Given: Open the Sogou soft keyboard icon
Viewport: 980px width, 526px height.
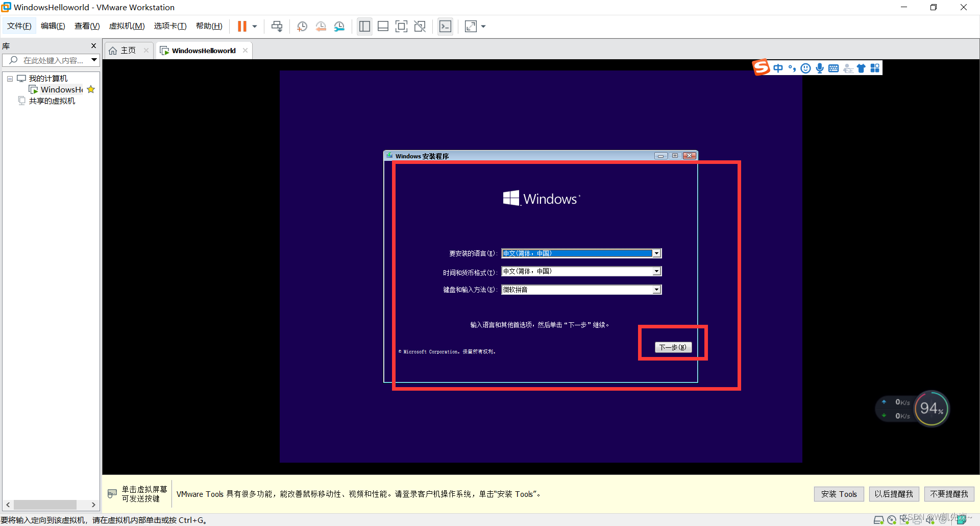Looking at the screenshot, I should click(834, 68).
